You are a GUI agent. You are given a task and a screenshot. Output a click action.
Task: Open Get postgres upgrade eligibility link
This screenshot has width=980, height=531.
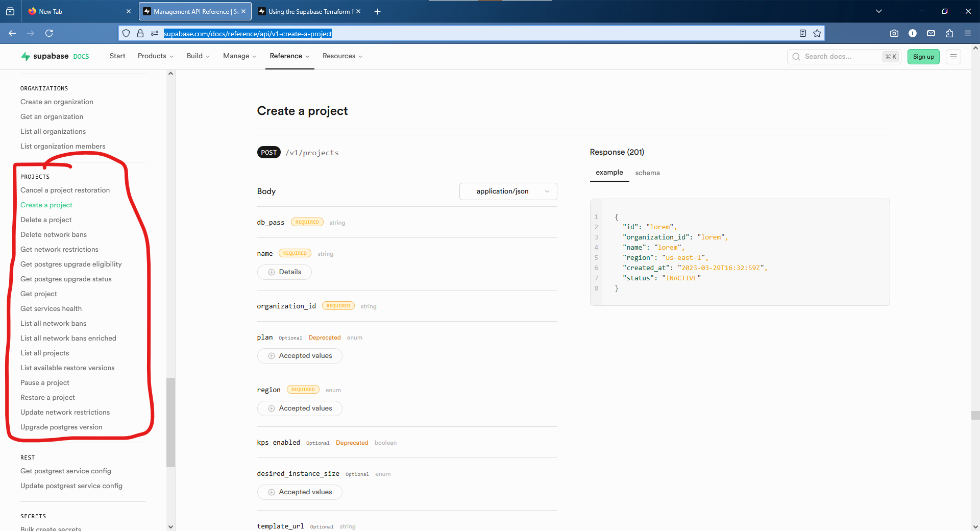click(x=71, y=264)
